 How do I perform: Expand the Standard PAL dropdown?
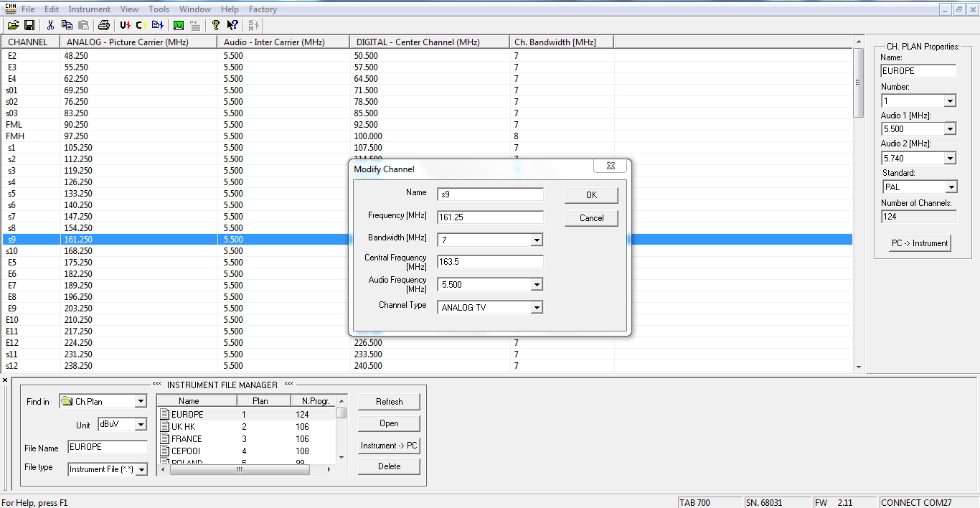951,187
